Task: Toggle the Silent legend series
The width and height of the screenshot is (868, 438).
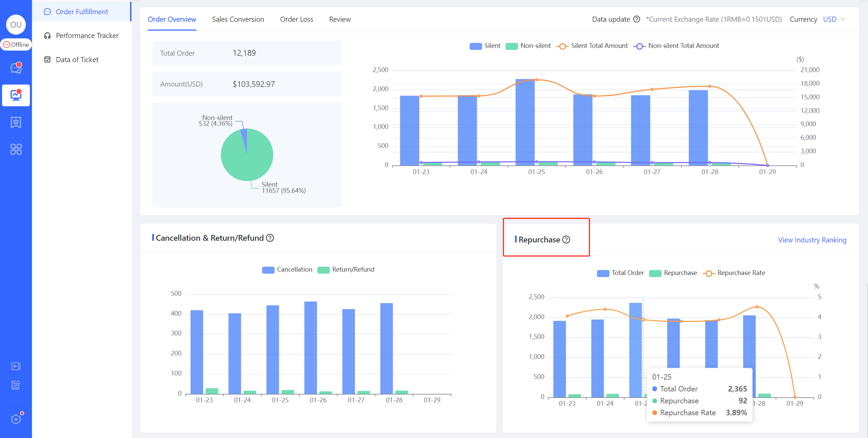Action: coord(485,46)
